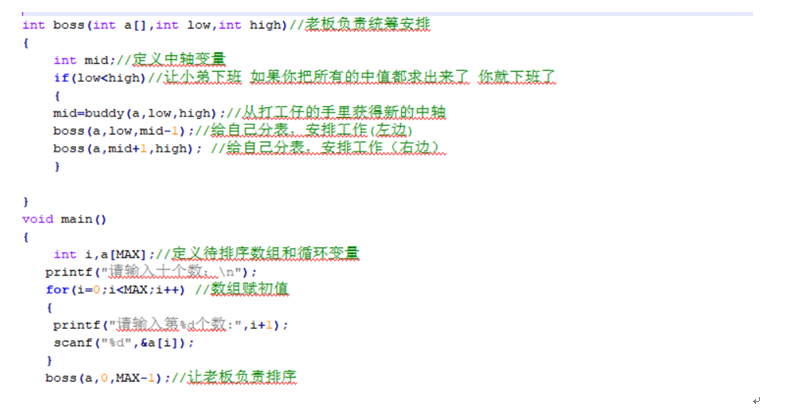Viewport: 796px width, 418px height.
Task: Click the comment ending '你就下班了'
Action: [517, 77]
